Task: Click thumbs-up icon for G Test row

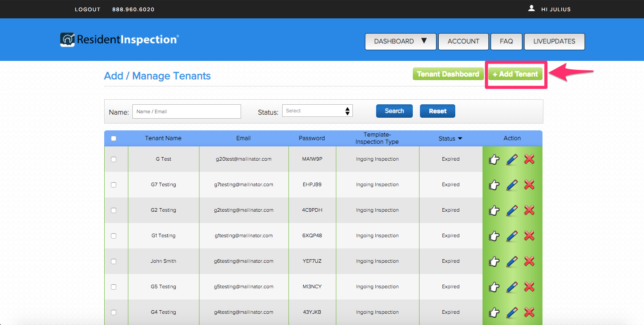Action: pyautogui.click(x=494, y=159)
